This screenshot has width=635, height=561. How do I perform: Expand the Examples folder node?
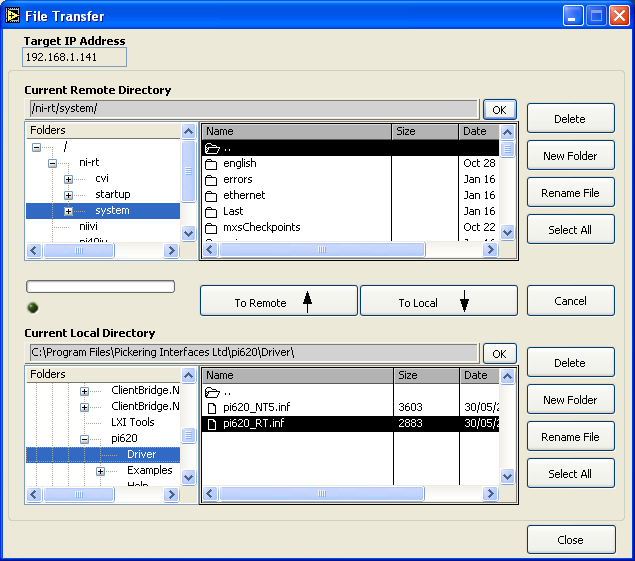pyautogui.click(x=101, y=471)
